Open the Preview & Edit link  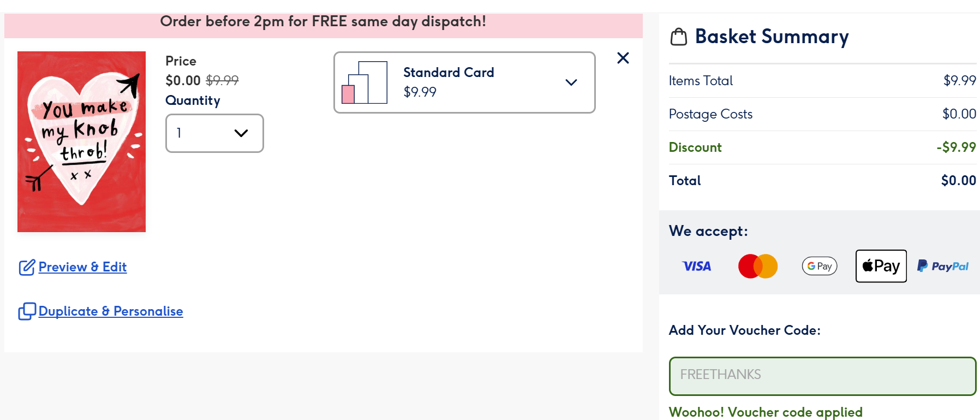(82, 267)
